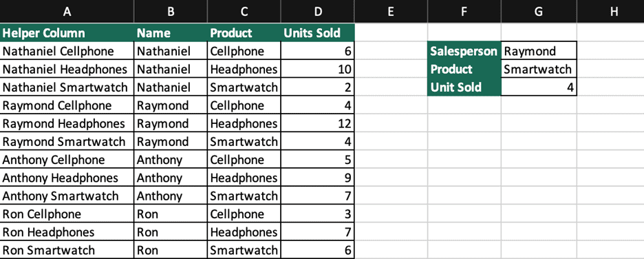Click the units value 12 cell

click(317, 123)
